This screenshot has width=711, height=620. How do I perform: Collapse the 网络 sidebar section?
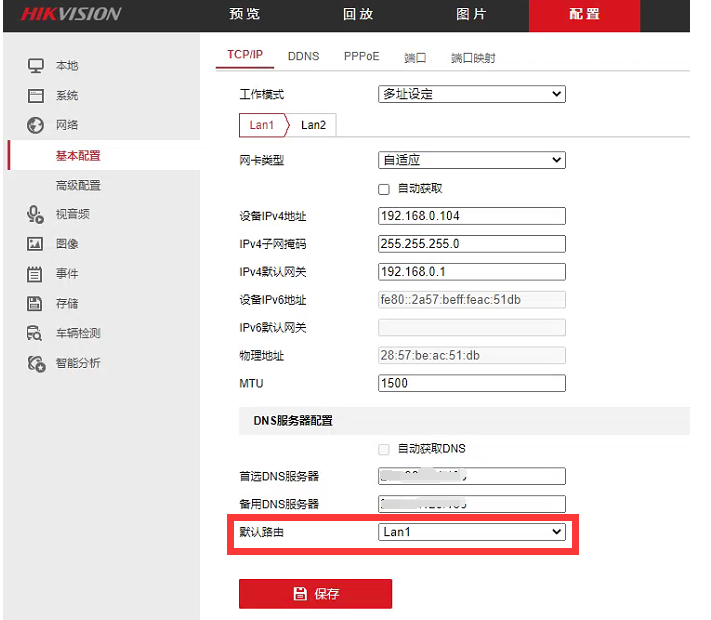67,125
